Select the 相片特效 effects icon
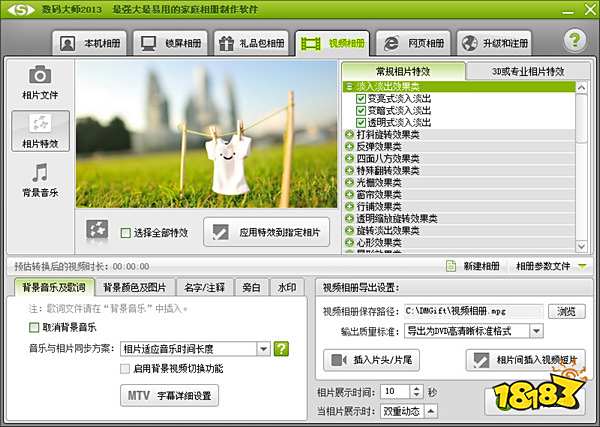Viewport: 600px width, 427px height. pyautogui.click(x=39, y=132)
